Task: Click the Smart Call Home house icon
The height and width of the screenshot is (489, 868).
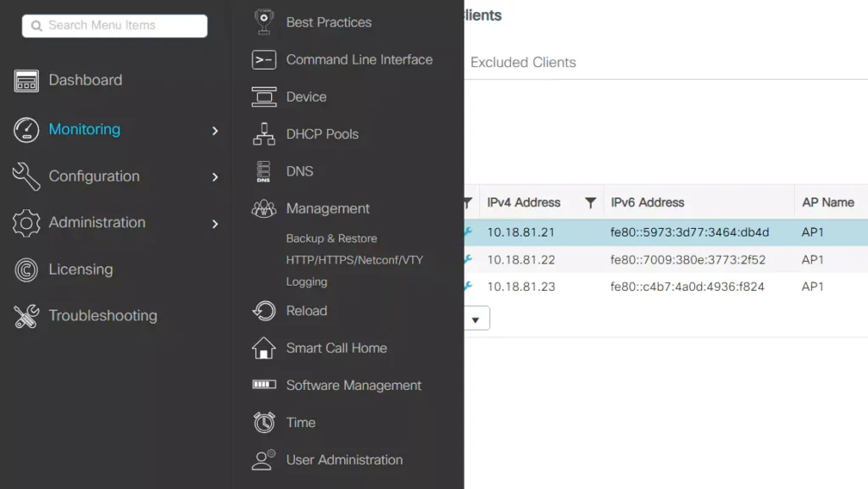Action: (264, 348)
